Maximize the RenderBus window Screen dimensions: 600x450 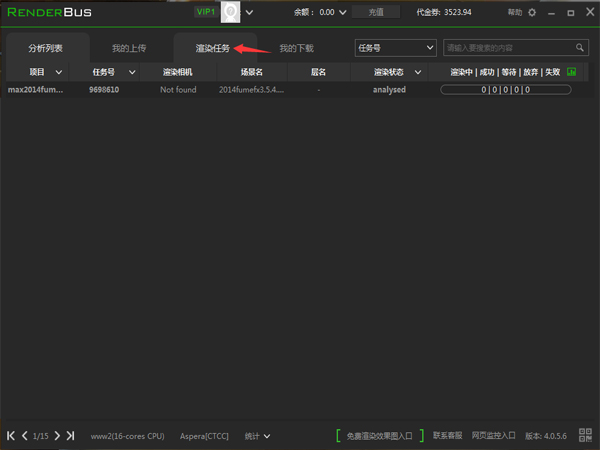click(571, 13)
